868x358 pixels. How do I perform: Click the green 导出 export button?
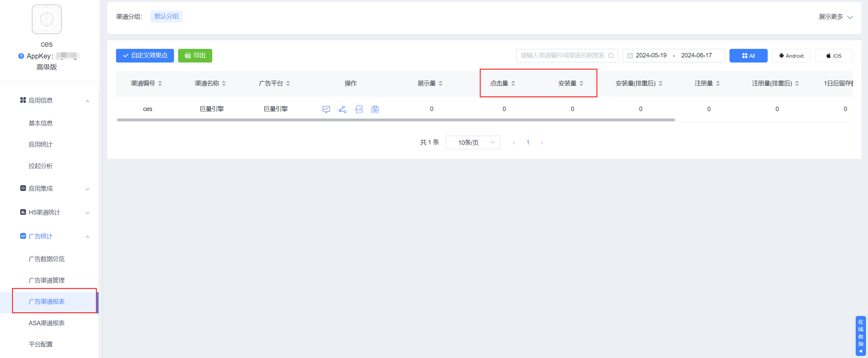(x=195, y=56)
